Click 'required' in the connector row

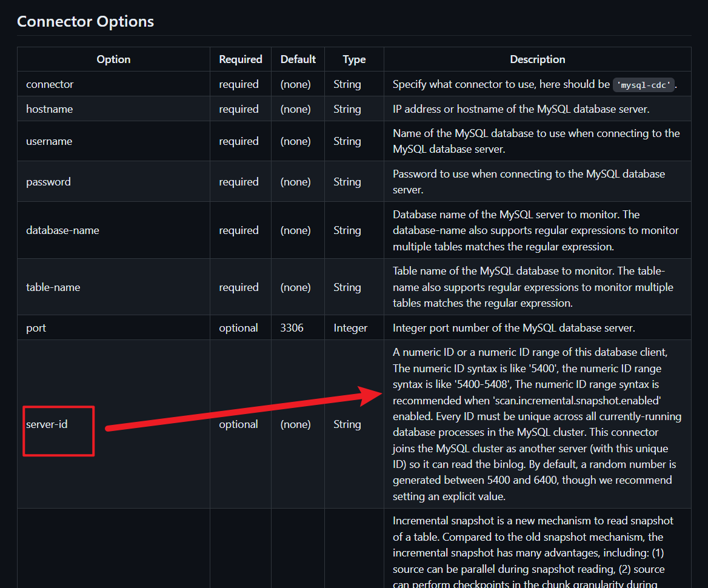tap(238, 84)
